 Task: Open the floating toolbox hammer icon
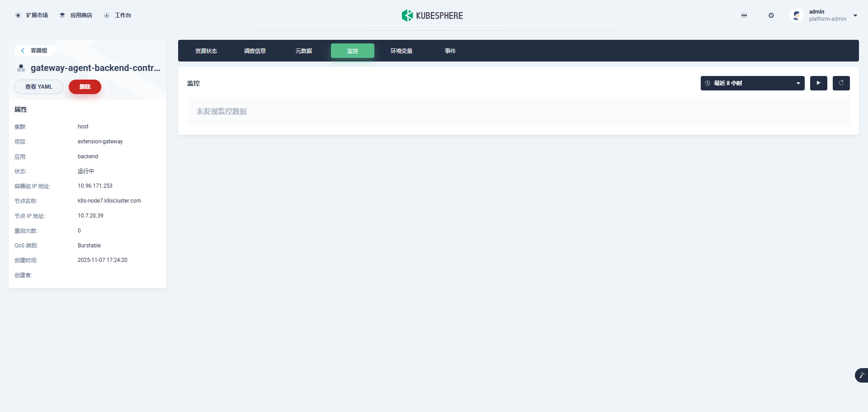tap(861, 375)
